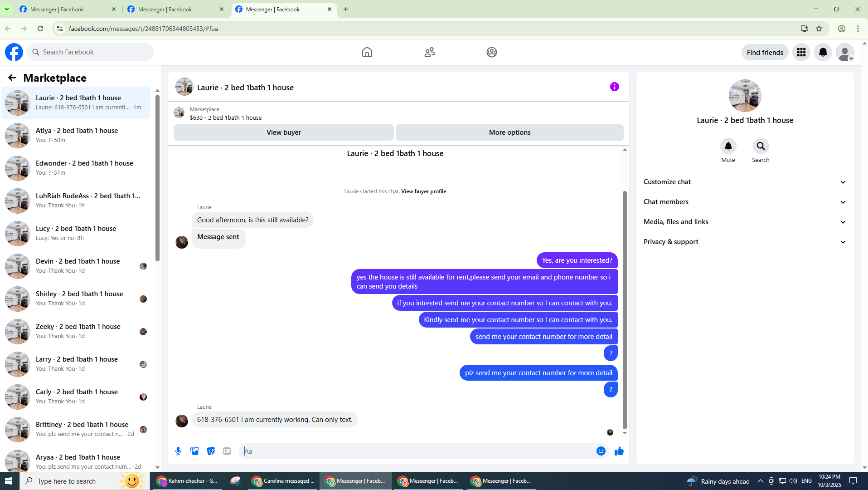Select Shirley's conversation
Viewport: 868px width, 490px height.
(76, 299)
